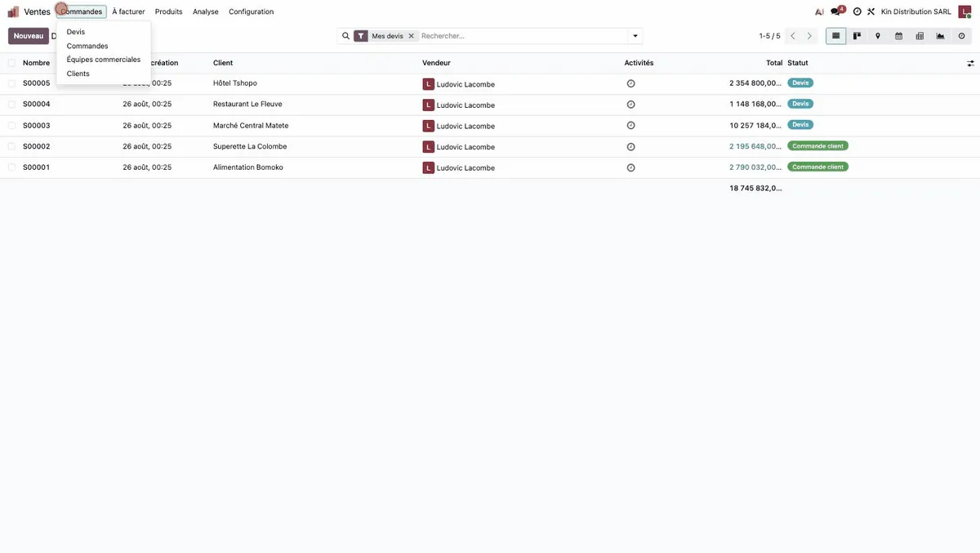Click the total 2 195 648,00

755,146
